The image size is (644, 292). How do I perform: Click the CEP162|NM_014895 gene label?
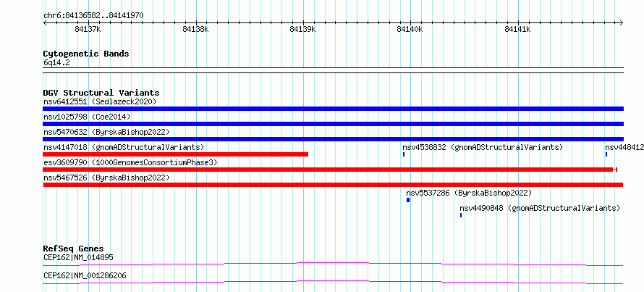(78, 258)
